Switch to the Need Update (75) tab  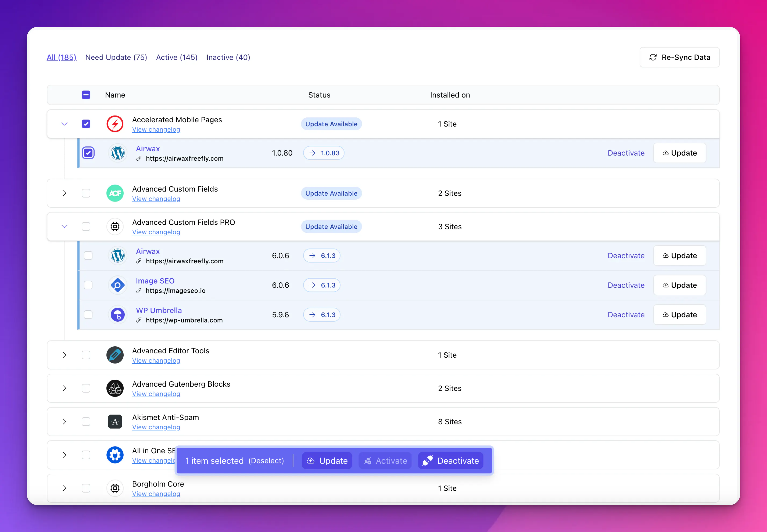pyautogui.click(x=116, y=57)
